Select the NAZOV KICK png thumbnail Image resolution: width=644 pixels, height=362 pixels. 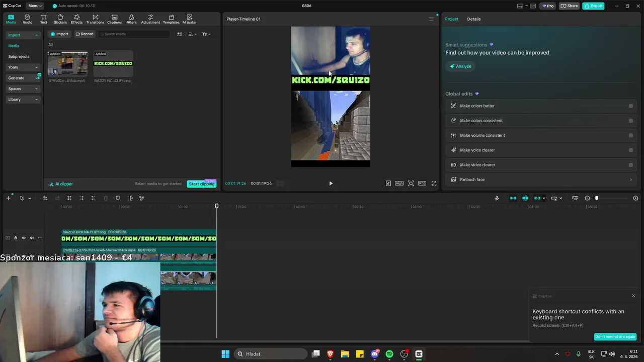coord(113,63)
